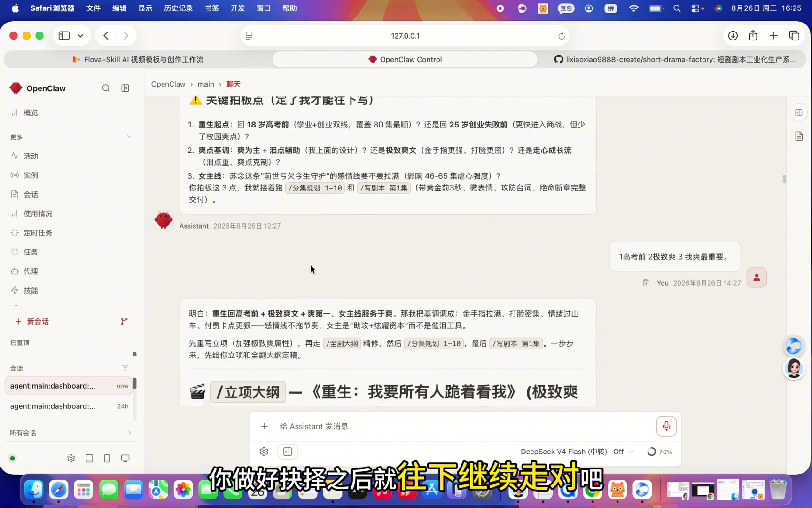Expand 所有会话 all sessions
Image resolution: width=812 pixels, height=508 pixels.
[70, 433]
